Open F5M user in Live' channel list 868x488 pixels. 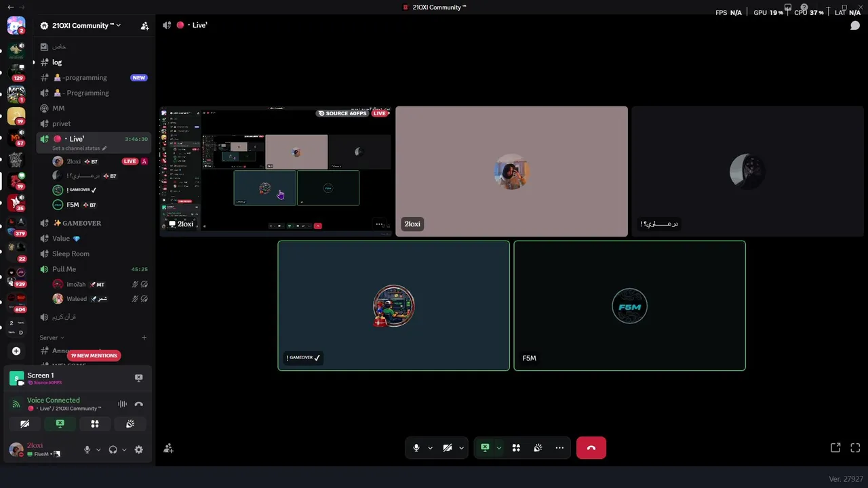click(x=100, y=205)
